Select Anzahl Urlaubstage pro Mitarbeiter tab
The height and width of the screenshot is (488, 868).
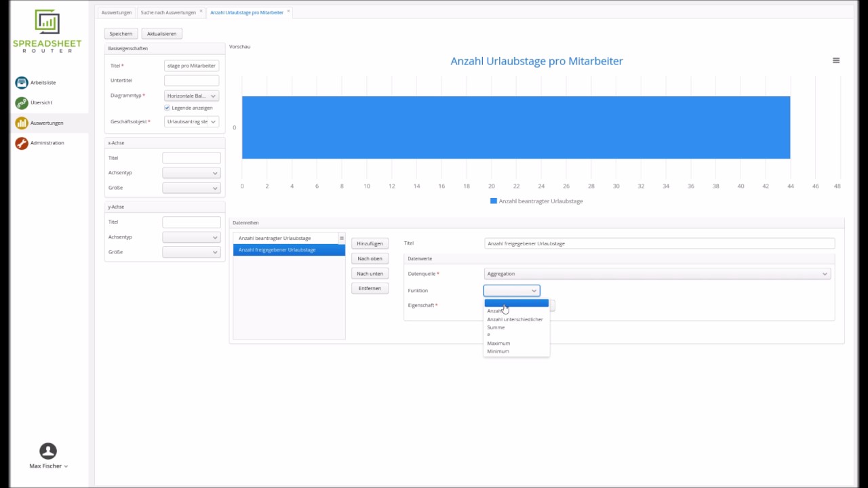(247, 12)
